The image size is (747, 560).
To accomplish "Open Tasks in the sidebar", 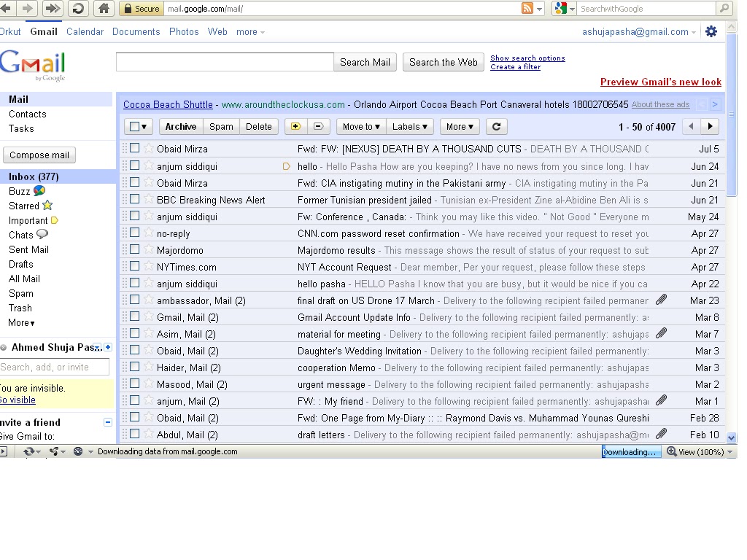I will 21,128.
